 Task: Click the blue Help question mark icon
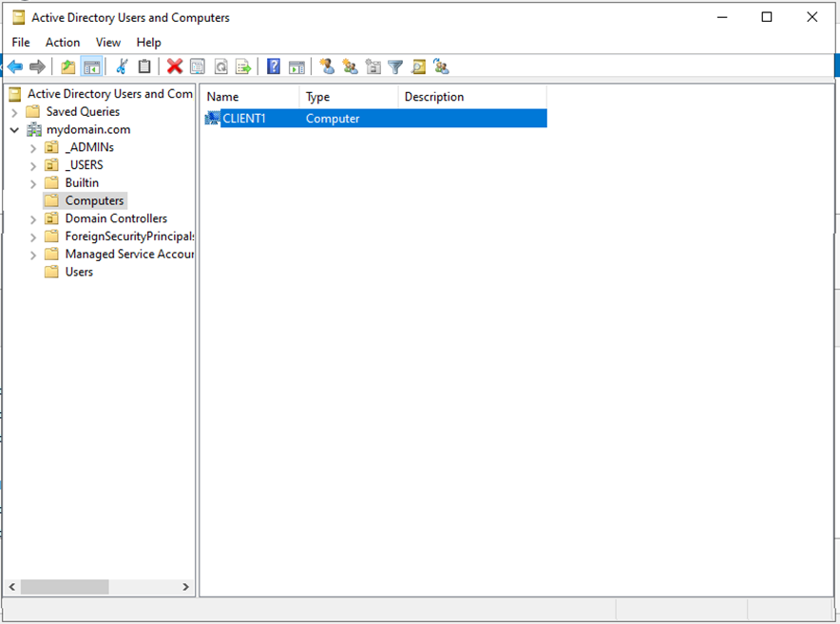click(x=274, y=66)
